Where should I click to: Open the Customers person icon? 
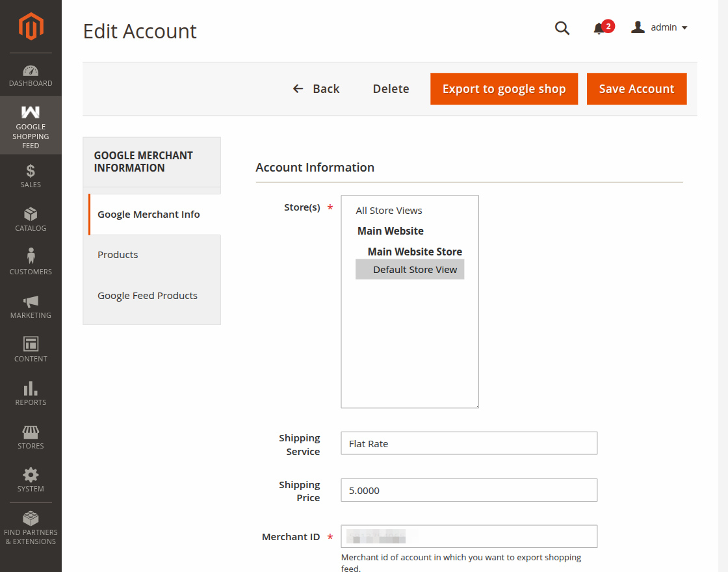coord(31,256)
